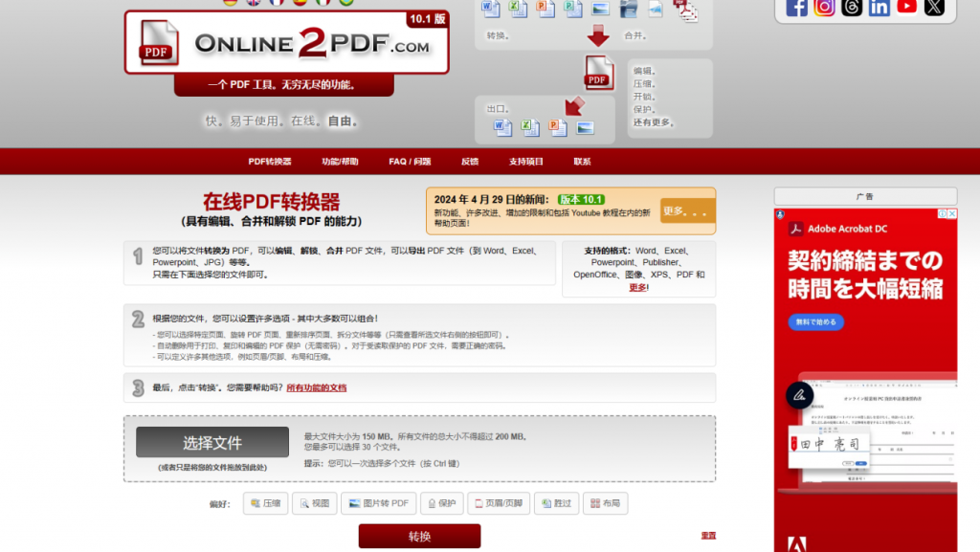Open the 支持项目 menu item
The height and width of the screenshot is (552, 980).
click(x=525, y=162)
